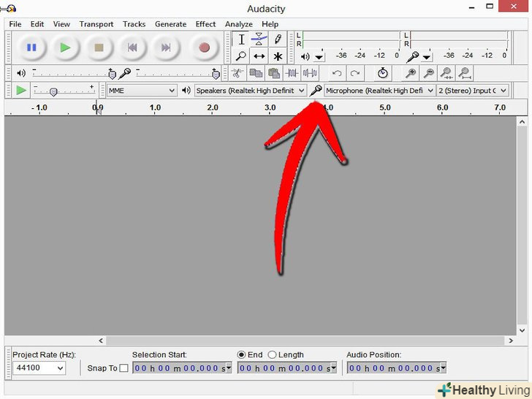Click the Redo arrow icon
This screenshot has height=399, width=532.
pos(355,73)
